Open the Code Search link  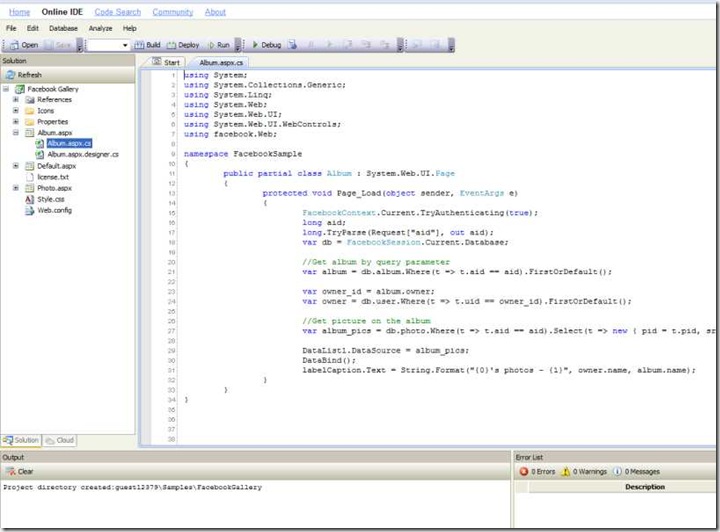118,12
